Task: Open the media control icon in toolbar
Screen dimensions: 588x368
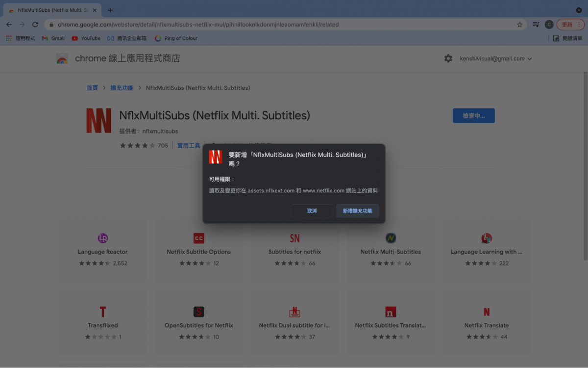Action: (536, 25)
